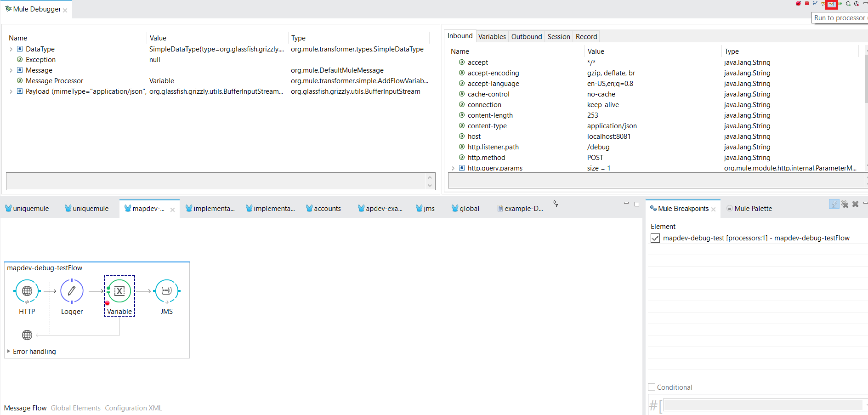The height and width of the screenshot is (415, 868).
Task: Click the clock icon with green arrow
Action: [x=848, y=4]
